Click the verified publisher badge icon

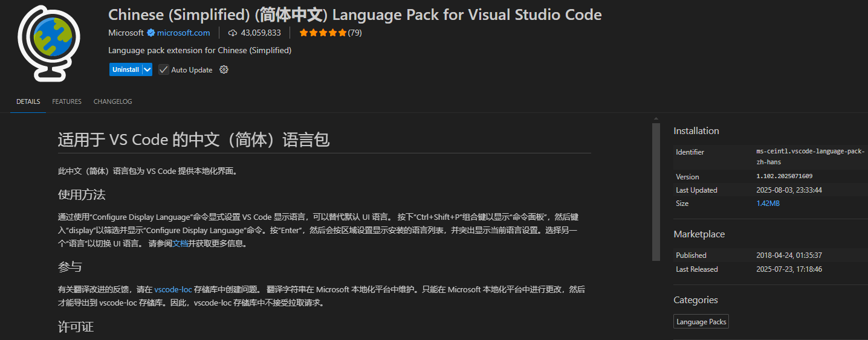pos(151,33)
